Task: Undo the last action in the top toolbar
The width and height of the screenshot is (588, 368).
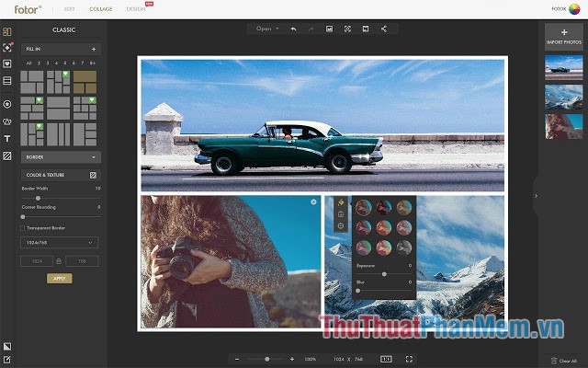Action: tap(293, 29)
